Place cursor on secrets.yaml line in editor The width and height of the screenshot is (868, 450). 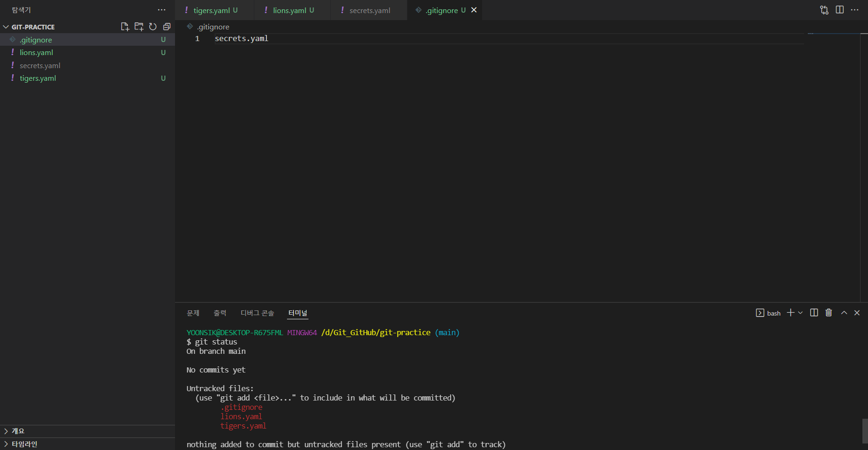pos(241,38)
